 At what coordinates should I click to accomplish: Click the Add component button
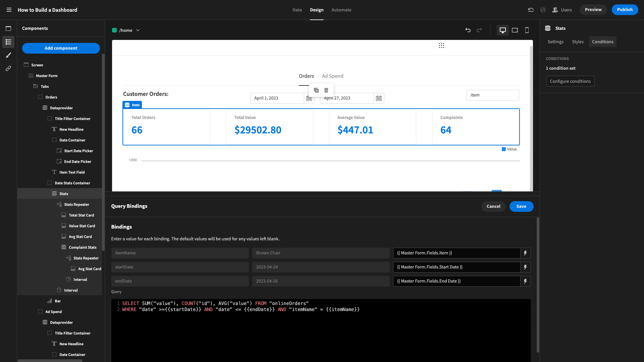point(61,48)
